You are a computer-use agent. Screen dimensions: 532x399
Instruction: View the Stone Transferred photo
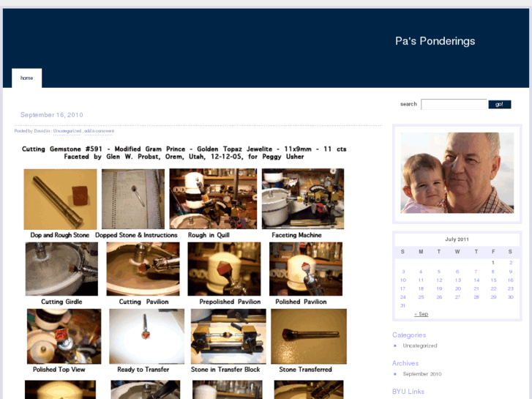click(x=309, y=336)
